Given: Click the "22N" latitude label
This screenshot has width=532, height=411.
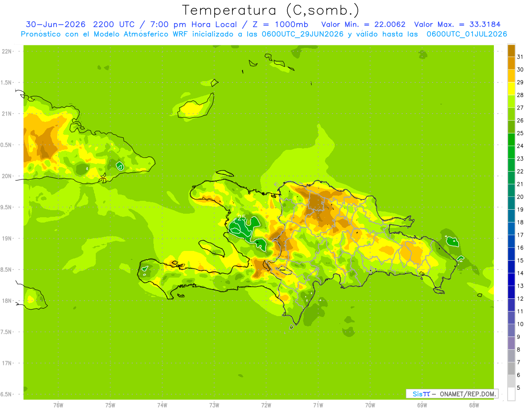Looking at the screenshot, I should click(x=6, y=51).
